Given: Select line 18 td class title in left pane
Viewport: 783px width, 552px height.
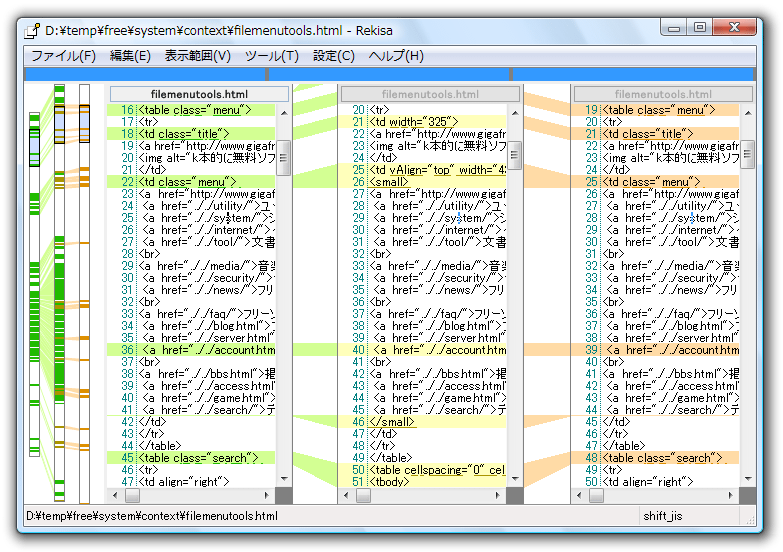Looking at the screenshot, I should (x=191, y=134).
